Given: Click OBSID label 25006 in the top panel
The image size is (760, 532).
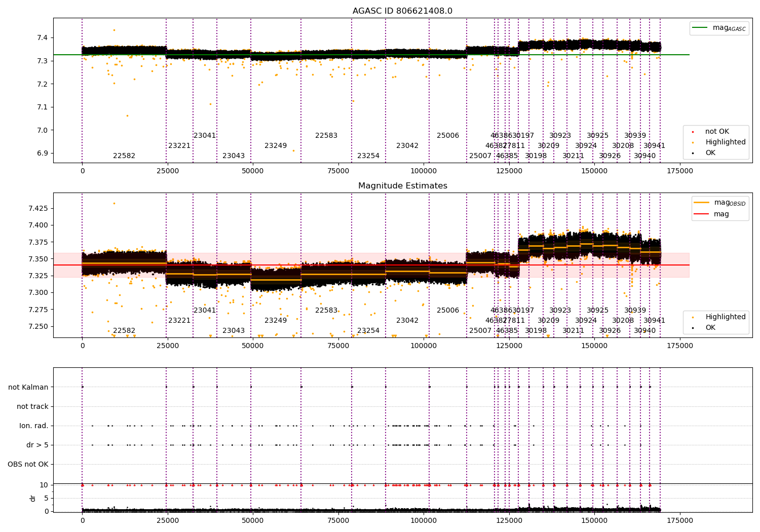Looking at the screenshot, I should click(448, 136).
